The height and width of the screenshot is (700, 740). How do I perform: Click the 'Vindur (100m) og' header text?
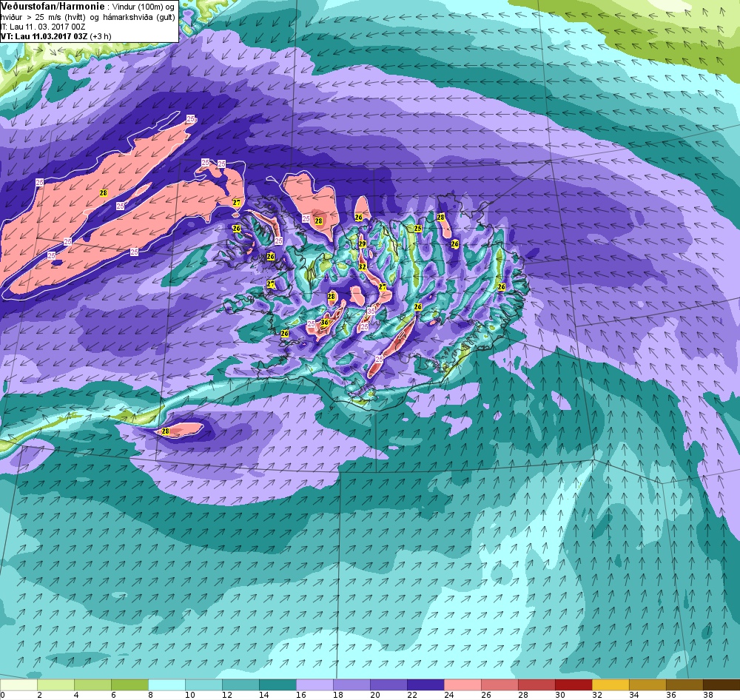143,7
